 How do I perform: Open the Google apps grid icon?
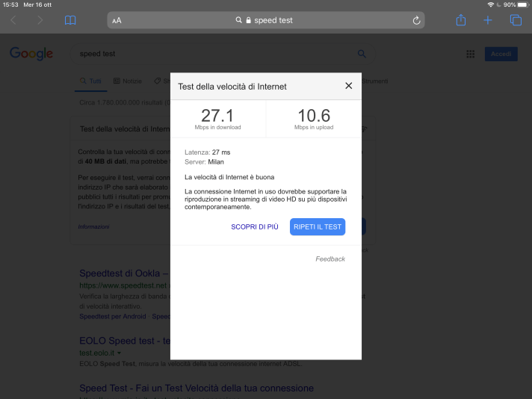pyautogui.click(x=471, y=54)
